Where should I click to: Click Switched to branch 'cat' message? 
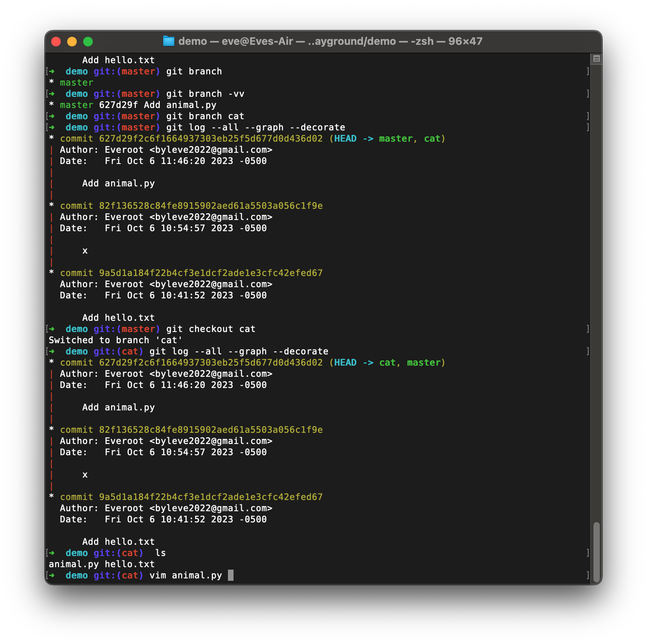(115, 340)
